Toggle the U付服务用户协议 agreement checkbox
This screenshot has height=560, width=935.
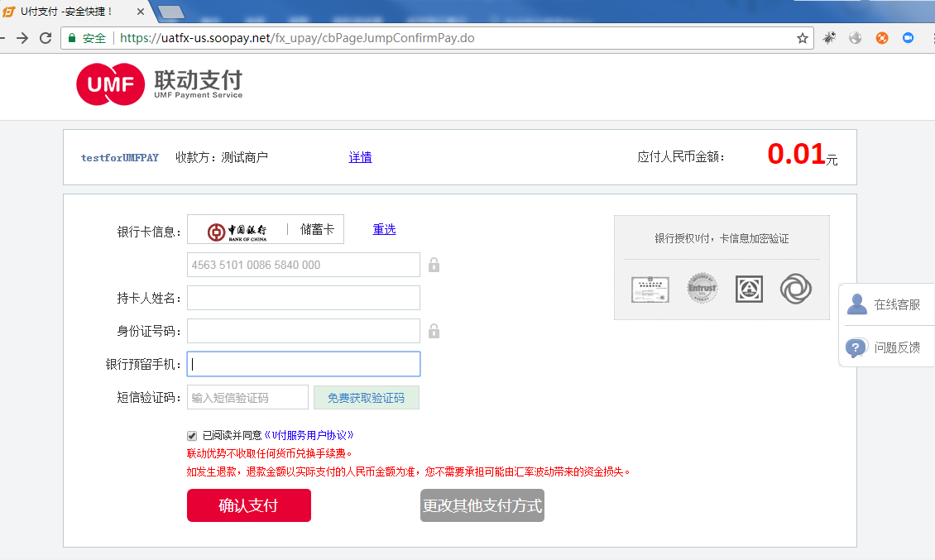pos(190,434)
